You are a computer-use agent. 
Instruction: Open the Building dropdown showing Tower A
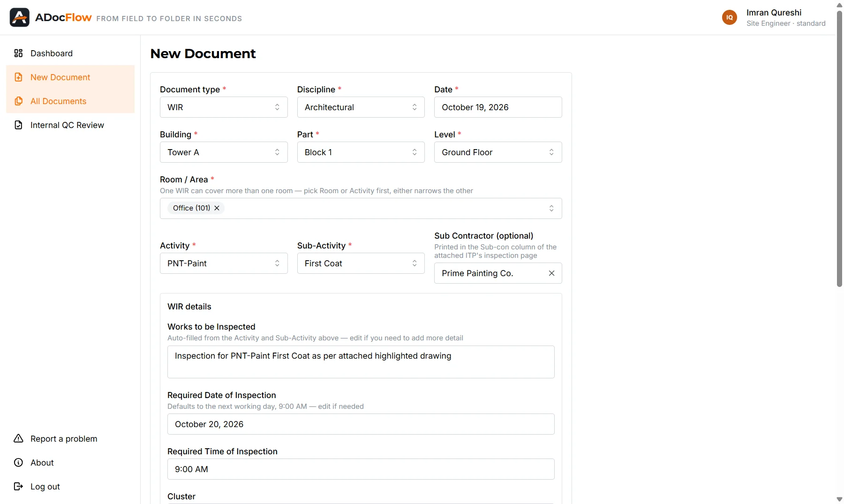224,152
